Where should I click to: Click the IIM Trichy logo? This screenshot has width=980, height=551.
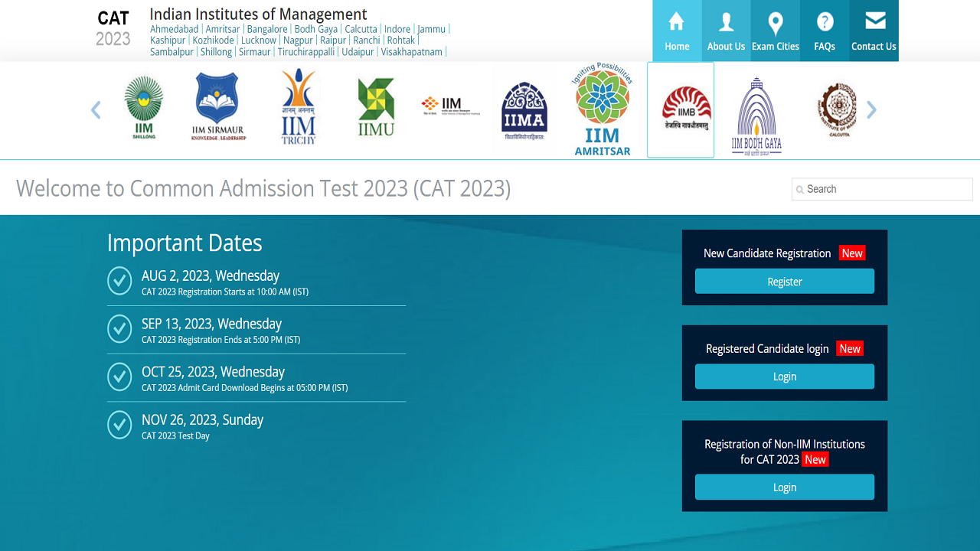pos(297,106)
